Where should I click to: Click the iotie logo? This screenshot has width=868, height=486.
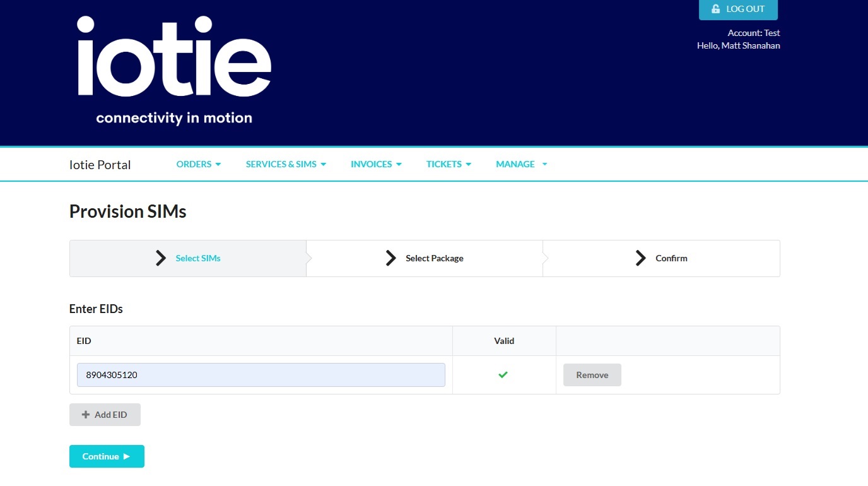(x=174, y=57)
